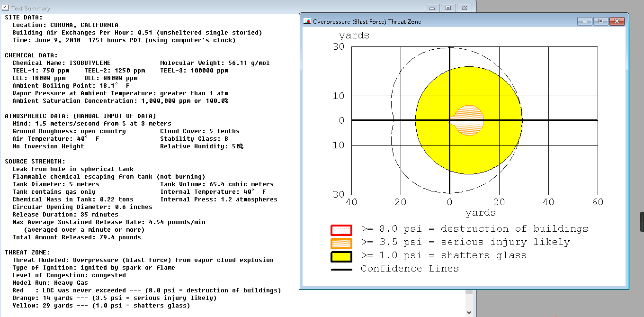Click 'Relative Humidity: 50%' text
The image size is (644, 317).
202,146
